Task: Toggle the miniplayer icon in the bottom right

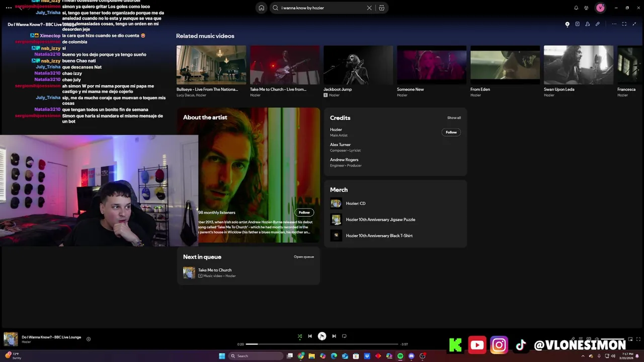Action: coord(630,339)
